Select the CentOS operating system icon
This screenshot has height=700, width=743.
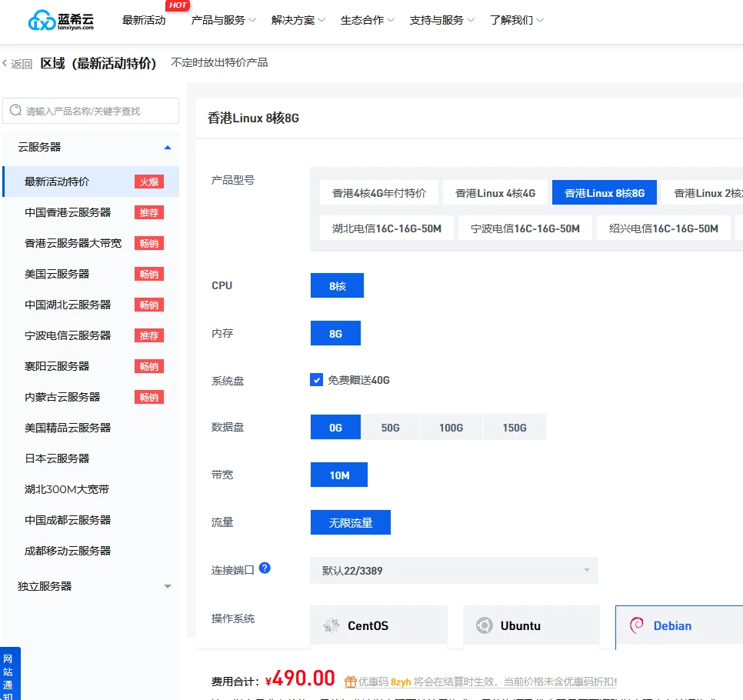pyautogui.click(x=332, y=625)
